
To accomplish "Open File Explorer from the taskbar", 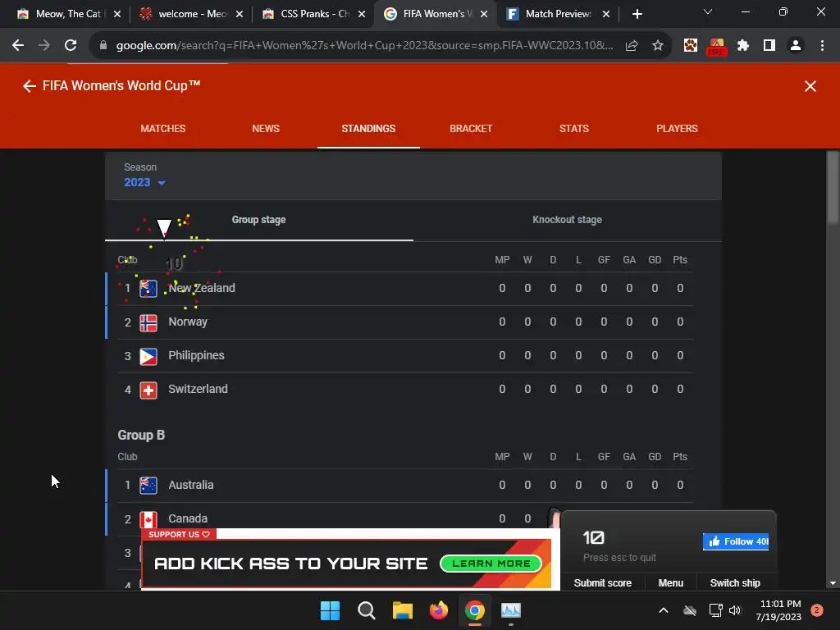I will 402,610.
